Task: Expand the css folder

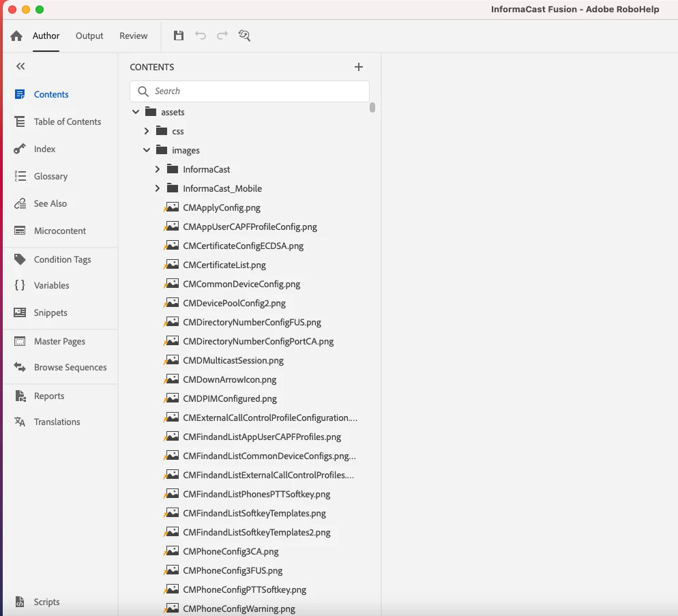Action: (x=147, y=131)
